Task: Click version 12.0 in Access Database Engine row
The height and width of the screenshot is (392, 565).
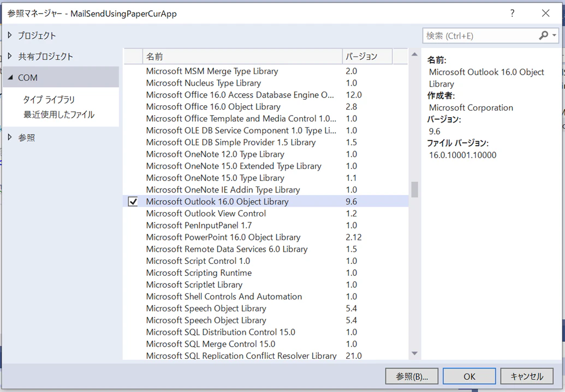Action: click(x=354, y=95)
